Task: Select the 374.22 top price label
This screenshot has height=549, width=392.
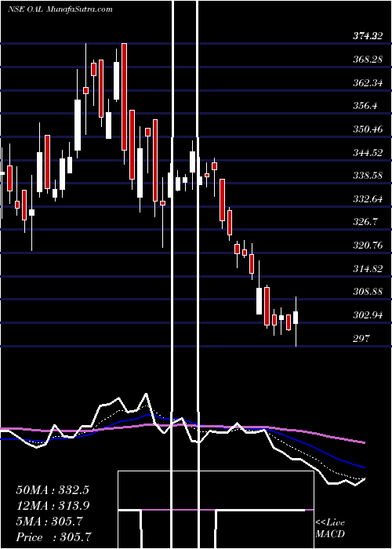Action: pos(367,36)
